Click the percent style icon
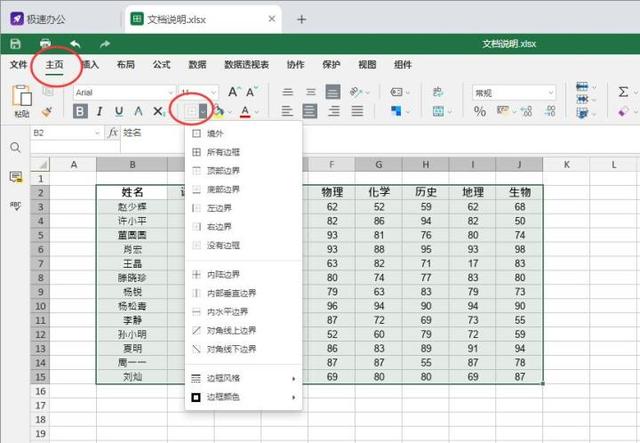The width and height of the screenshot is (640, 443). (x=480, y=111)
